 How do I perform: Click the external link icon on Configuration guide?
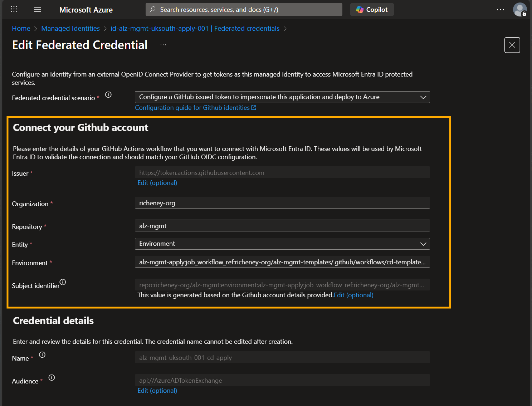pyautogui.click(x=254, y=107)
